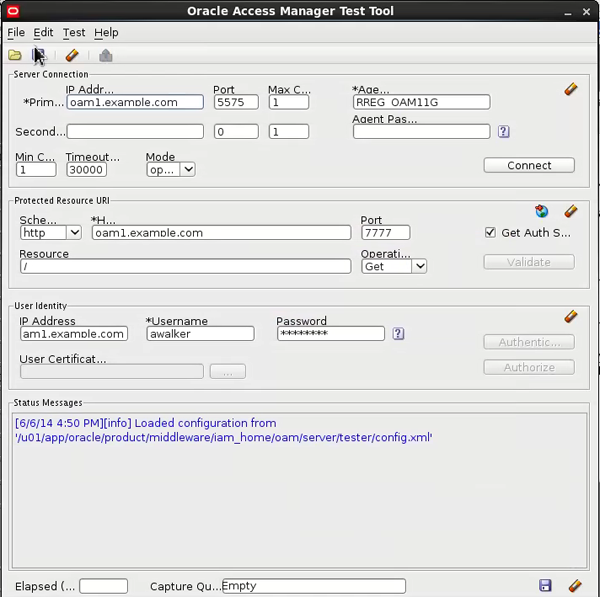Click the Protected Resource Port 7777 field

[386, 233]
